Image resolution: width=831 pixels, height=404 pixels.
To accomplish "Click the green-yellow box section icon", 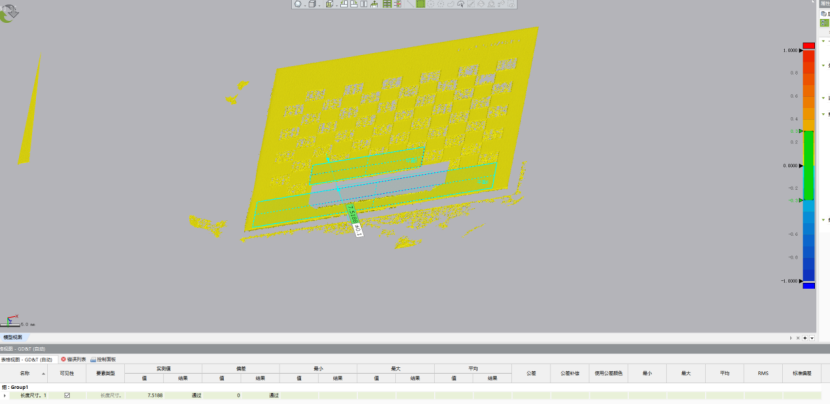I will tap(330, 4).
